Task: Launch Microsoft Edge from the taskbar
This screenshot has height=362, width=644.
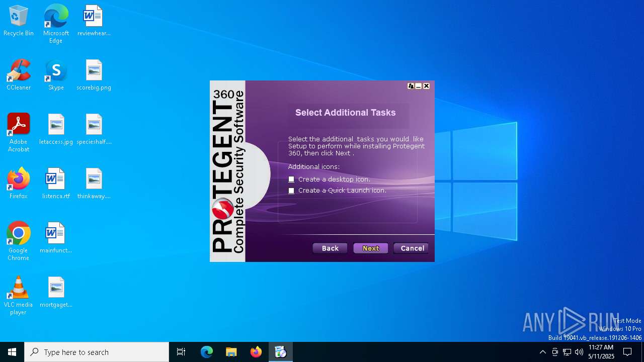Action: click(207, 352)
